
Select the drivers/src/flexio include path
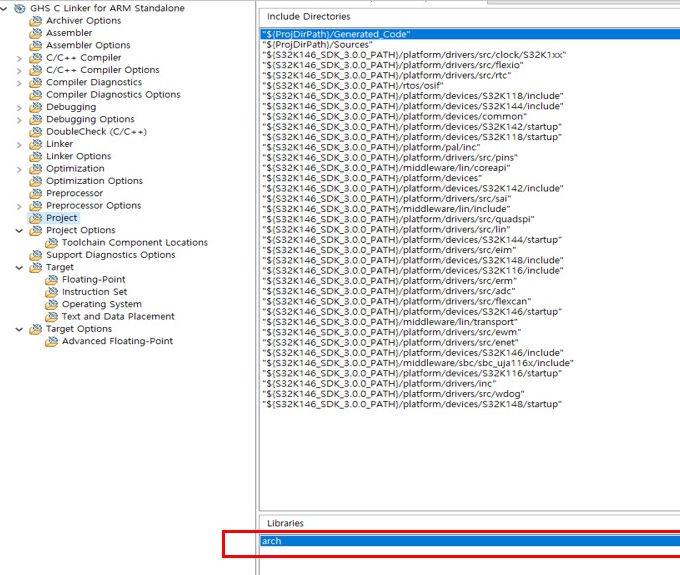click(393, 65)
